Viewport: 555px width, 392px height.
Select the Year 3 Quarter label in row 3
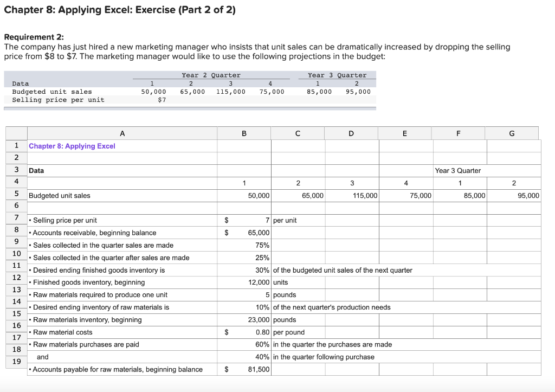pos(457,170)
